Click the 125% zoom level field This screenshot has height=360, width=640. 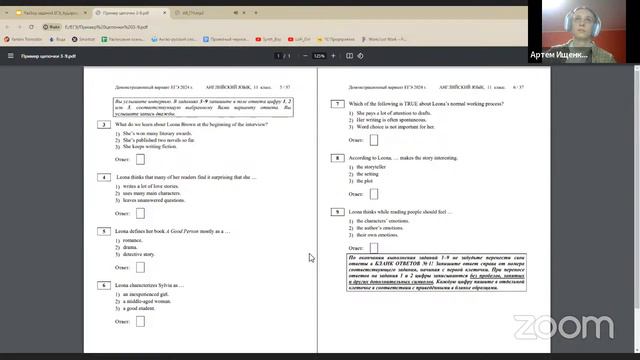pyautogui.click(x=319, y=56)
